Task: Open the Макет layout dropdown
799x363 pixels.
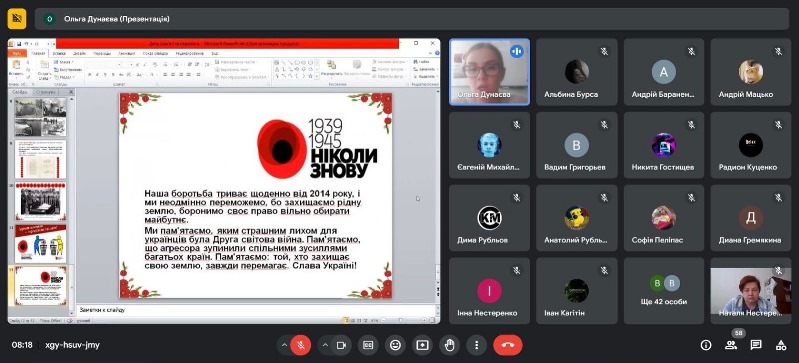Action: coord(63,62)
